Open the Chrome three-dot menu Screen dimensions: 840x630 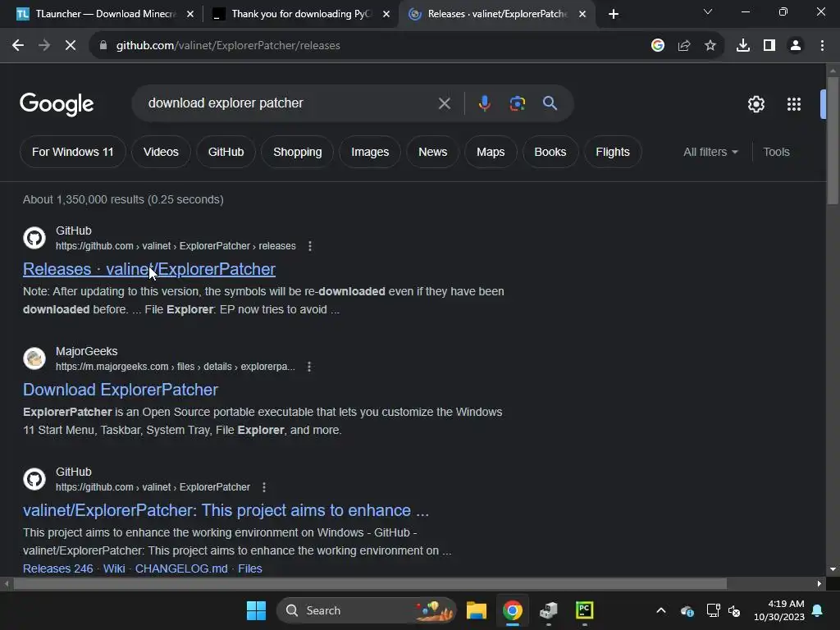click(822, 46)
